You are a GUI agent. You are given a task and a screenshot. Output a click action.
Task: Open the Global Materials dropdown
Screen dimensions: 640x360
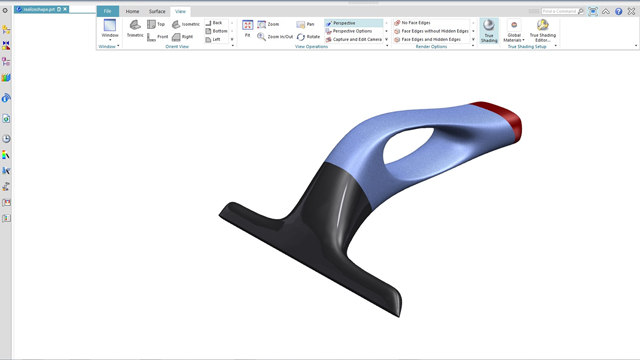(514, 31)
